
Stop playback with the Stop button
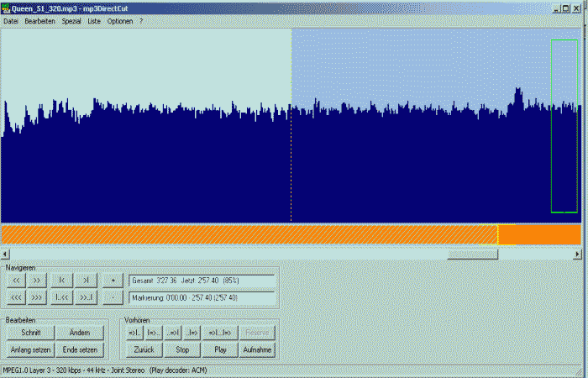pos(182,349)
